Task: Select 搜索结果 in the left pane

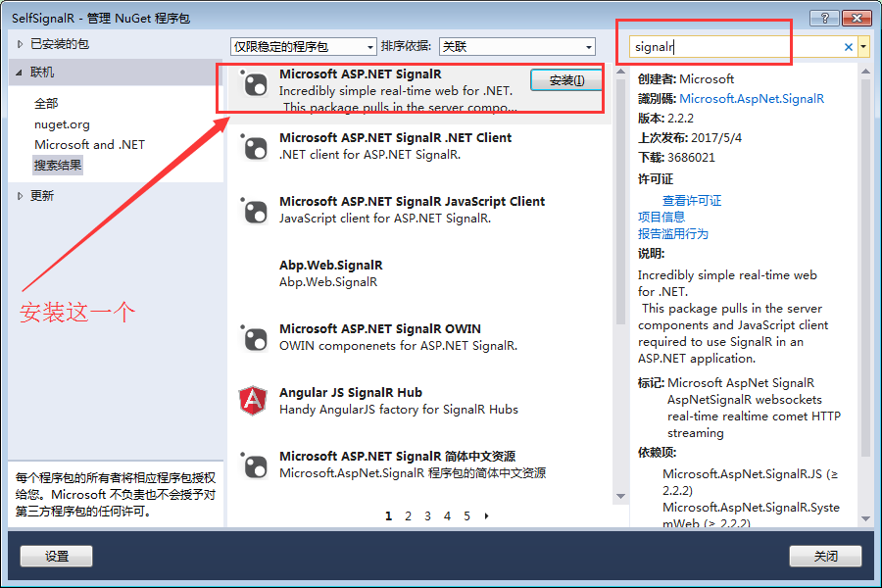Action: coord(58,166)
